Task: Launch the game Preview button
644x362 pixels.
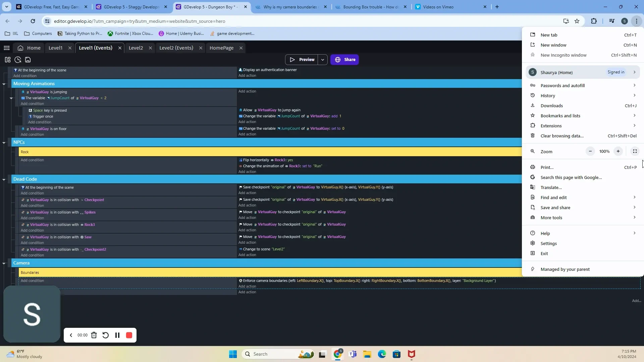Action: point(302,60)
